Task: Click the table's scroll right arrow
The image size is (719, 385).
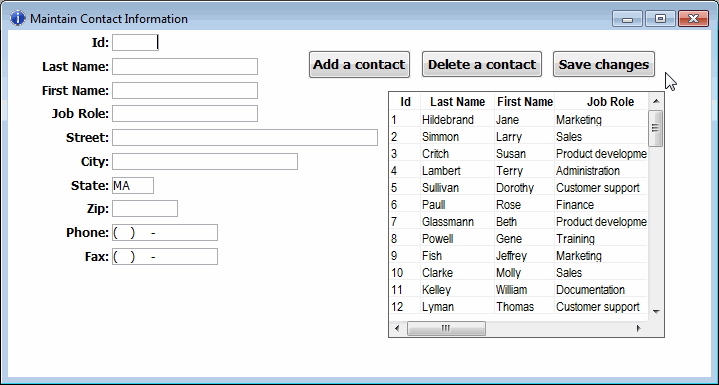Action: tap(638, 328)
